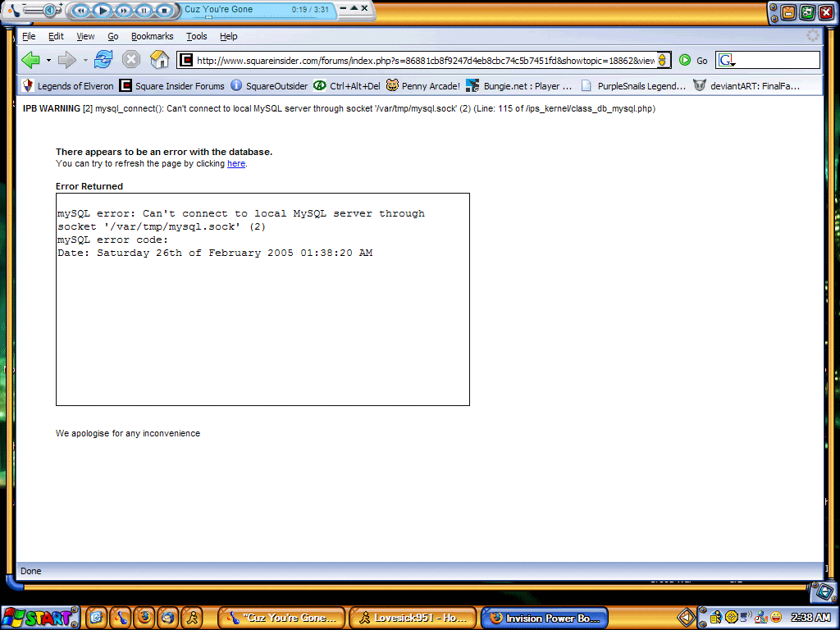Switch to Lovesick951 AIM taskbar window
Image resolution: width=840 pixels, height=630 pixels.
(413, 618)
